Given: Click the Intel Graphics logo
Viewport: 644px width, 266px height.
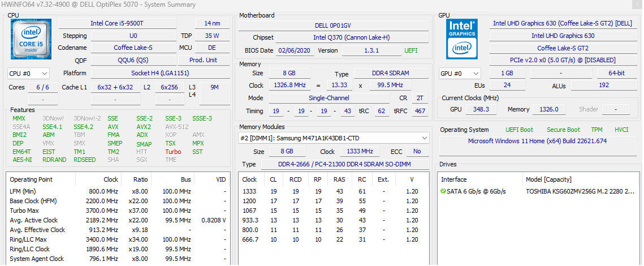Looking at the screenshot, I should click(461, 38).
